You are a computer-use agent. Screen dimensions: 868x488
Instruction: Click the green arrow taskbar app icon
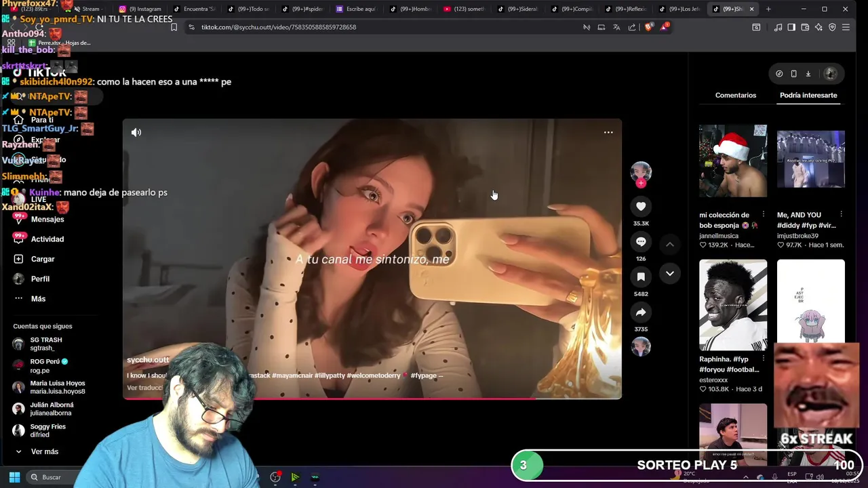295,477
